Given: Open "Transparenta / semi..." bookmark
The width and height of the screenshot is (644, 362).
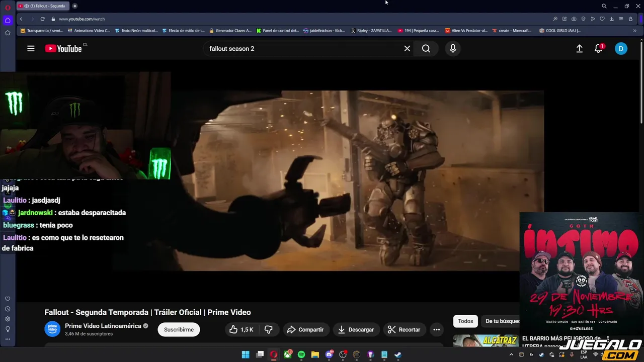Looking at the screenshot, I should pyautogui.click(x=41, y=31).
